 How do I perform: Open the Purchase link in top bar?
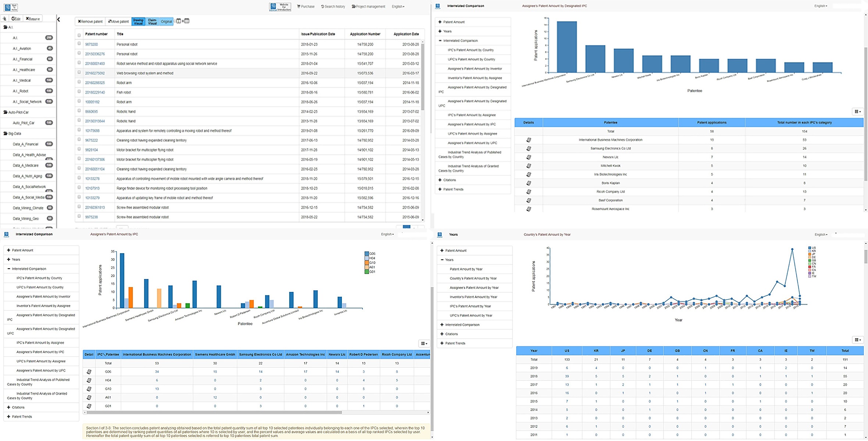tap(306, 7)
